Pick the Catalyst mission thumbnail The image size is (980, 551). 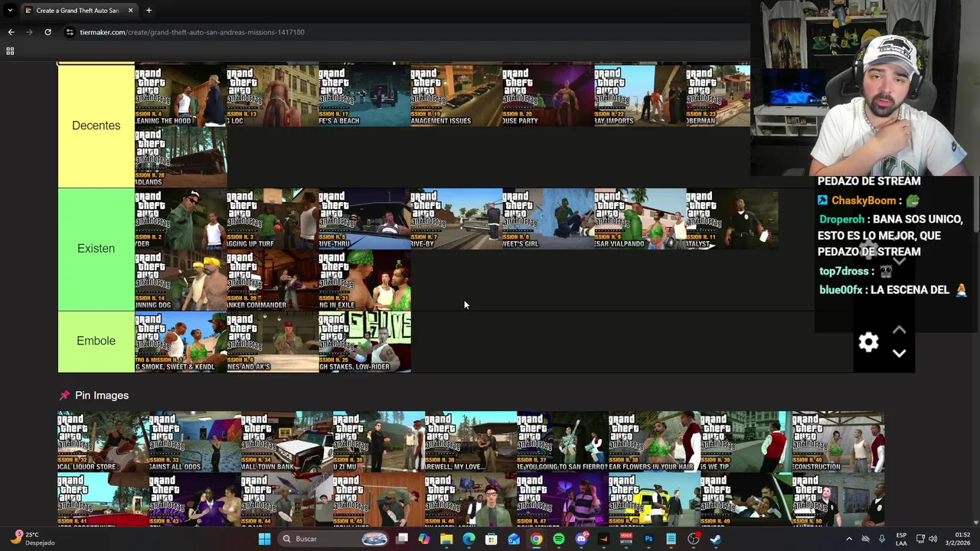click(x=732, y=219)
